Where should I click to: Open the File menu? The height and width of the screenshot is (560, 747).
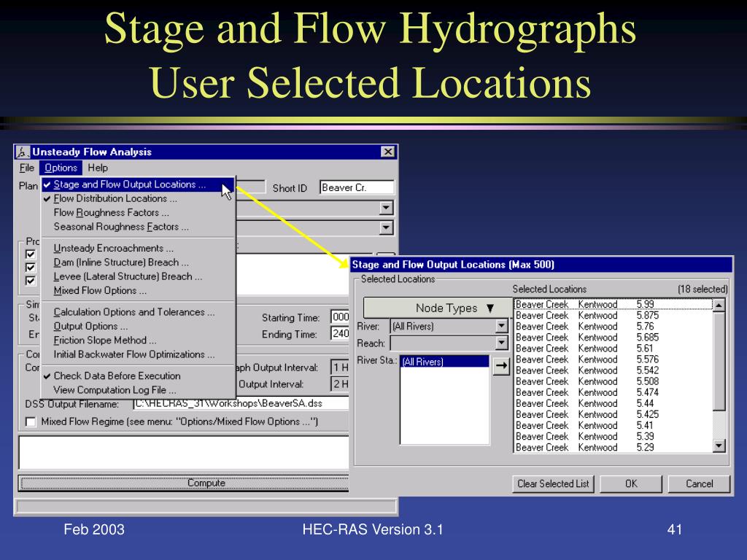[27, 168]
